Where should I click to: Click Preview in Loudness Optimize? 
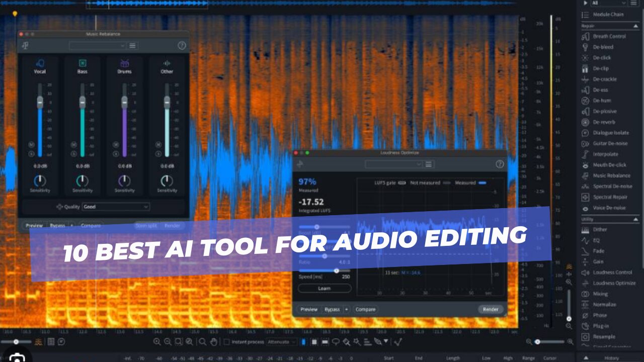pyautogui.click(x=309, y=309)
